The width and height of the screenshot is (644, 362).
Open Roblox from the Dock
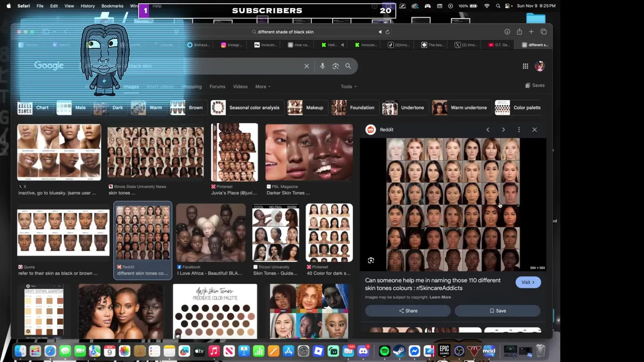click(x=318, y=351)
